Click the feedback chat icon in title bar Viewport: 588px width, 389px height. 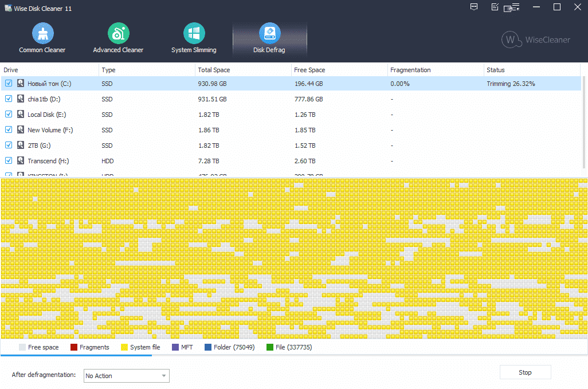pyautogui.click(x=474, y=7)
